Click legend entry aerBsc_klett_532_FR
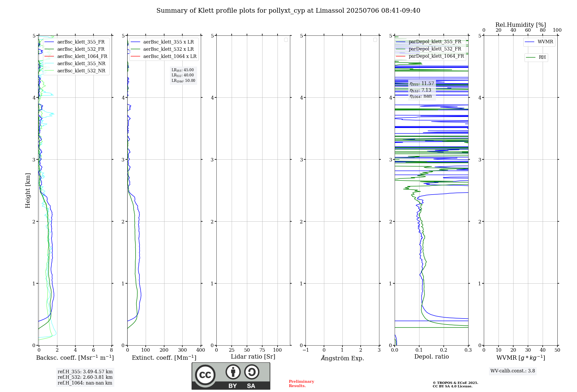This screenshot has height=392, width=577. 76,49
